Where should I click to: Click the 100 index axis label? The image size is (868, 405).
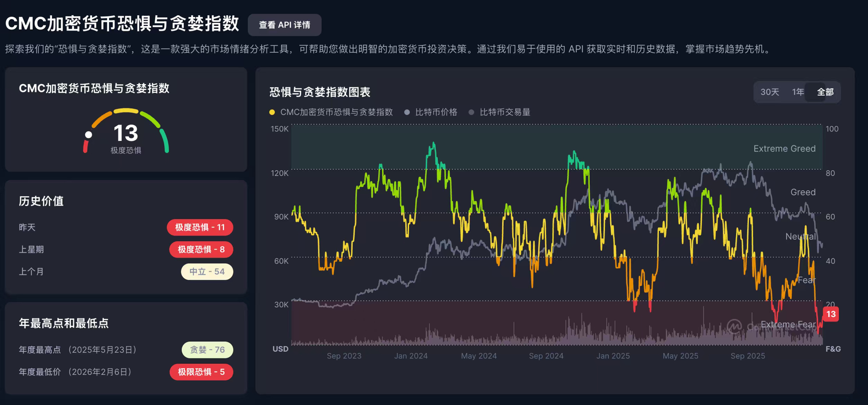click(x=832, y=129)
